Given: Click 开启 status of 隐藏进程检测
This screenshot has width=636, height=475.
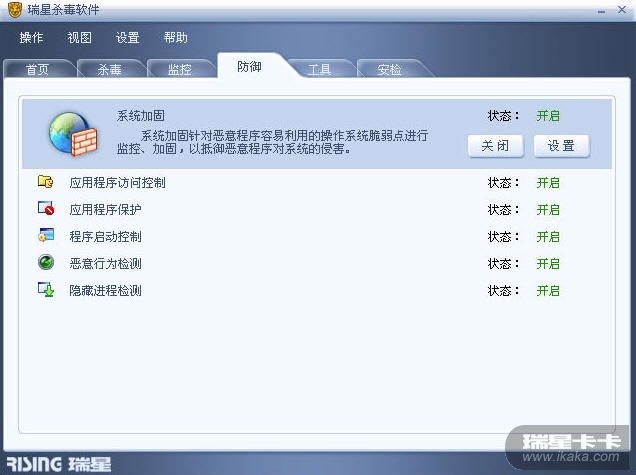Looking at the screenshot, I should click(548, 291).
